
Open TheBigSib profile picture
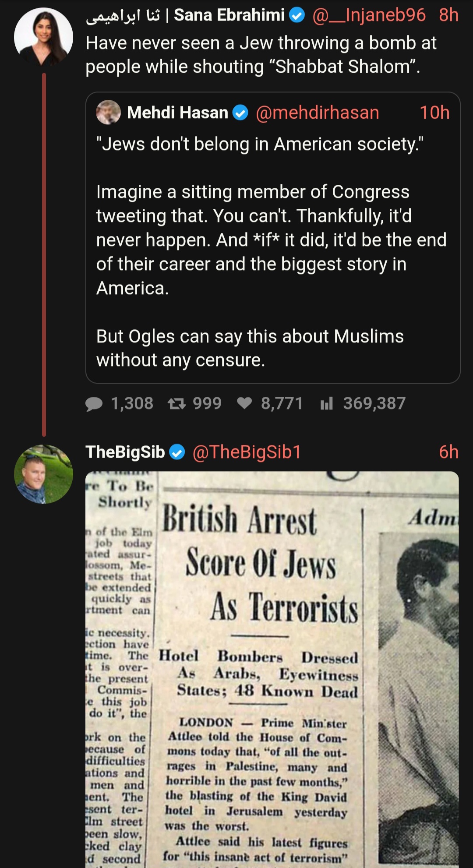point(43,474)
